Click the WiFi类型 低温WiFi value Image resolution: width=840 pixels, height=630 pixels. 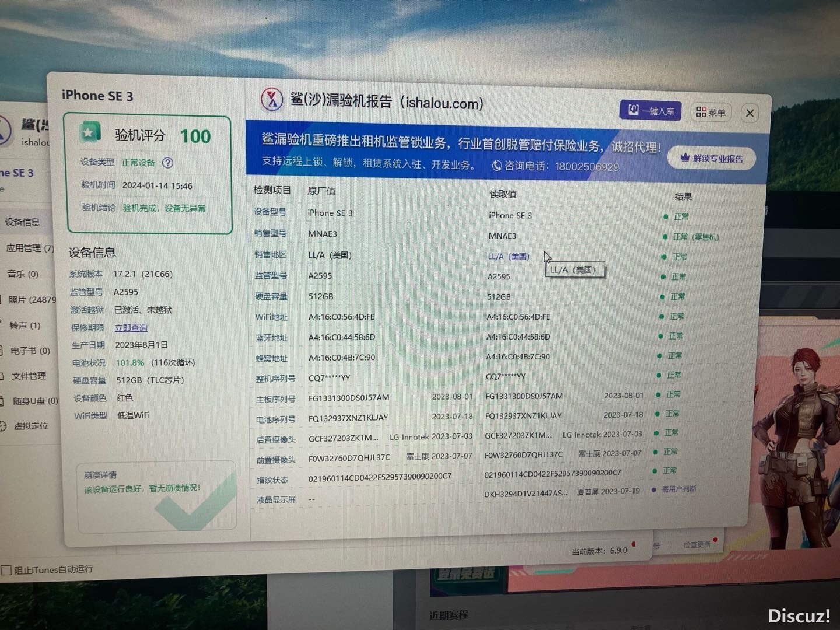coord(134,415)
